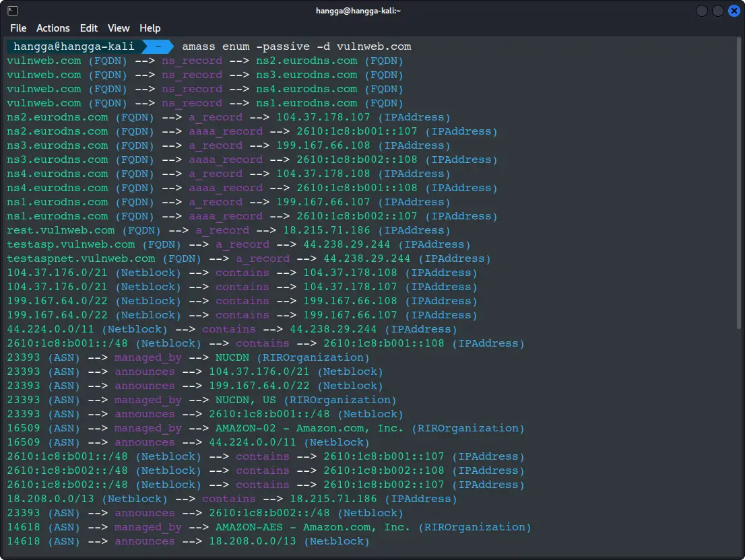Image resolution: width=745 pixels, height=560 pixels.
Task: Click the terminal app icon in title bar
Action: tap(13, 11)
